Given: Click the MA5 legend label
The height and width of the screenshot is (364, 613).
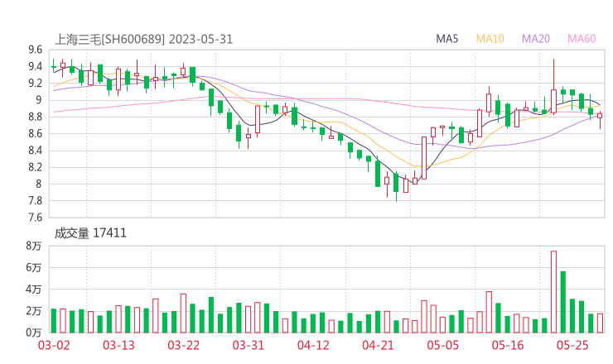Looking at the screenshot, I should tap(446, 39).
